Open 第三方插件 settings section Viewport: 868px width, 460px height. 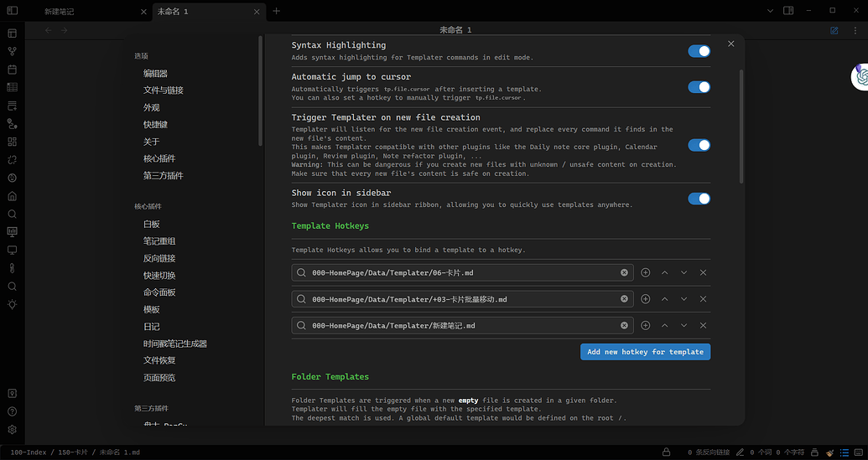point(164,176)
